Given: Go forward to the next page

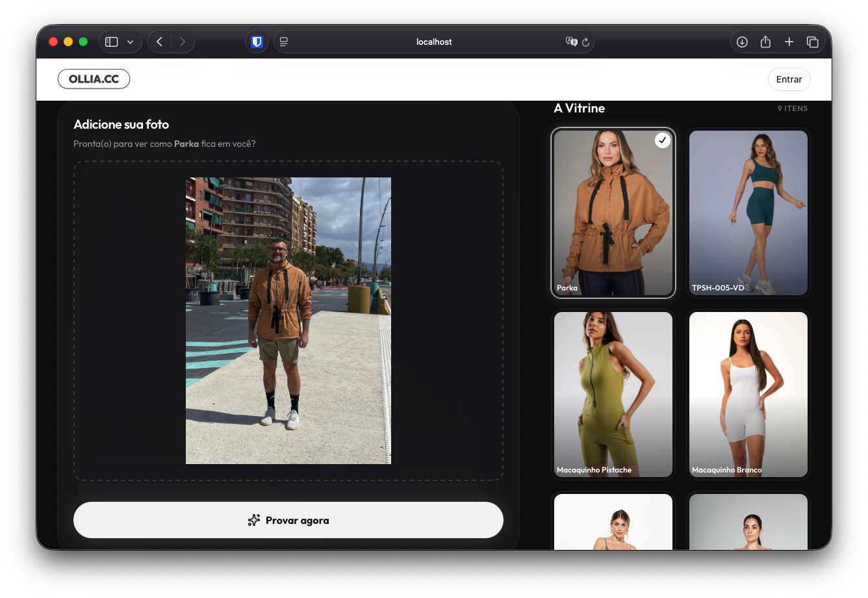Looking at the screenshot, I should [x=183, y=42].
